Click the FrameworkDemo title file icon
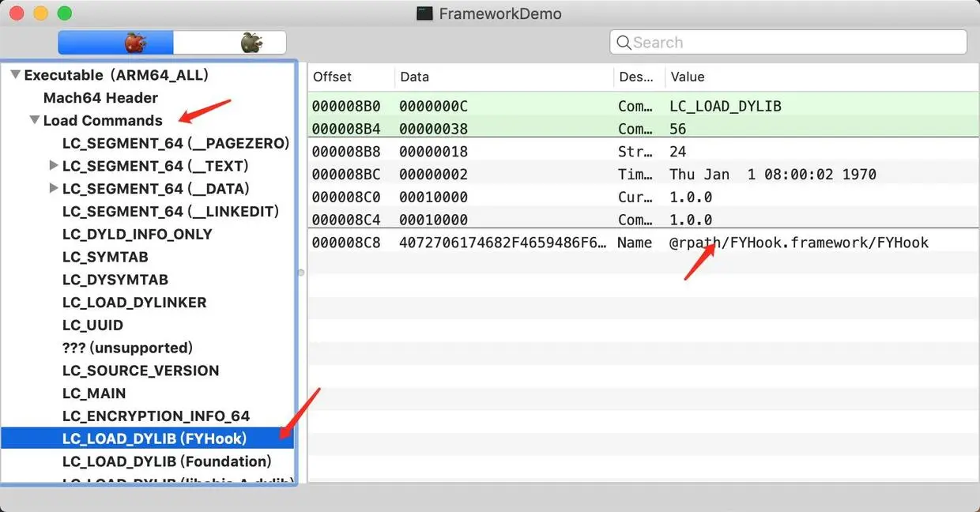This screenshot has width=980, height=512. pyautogui.click(x=425, y=13)
